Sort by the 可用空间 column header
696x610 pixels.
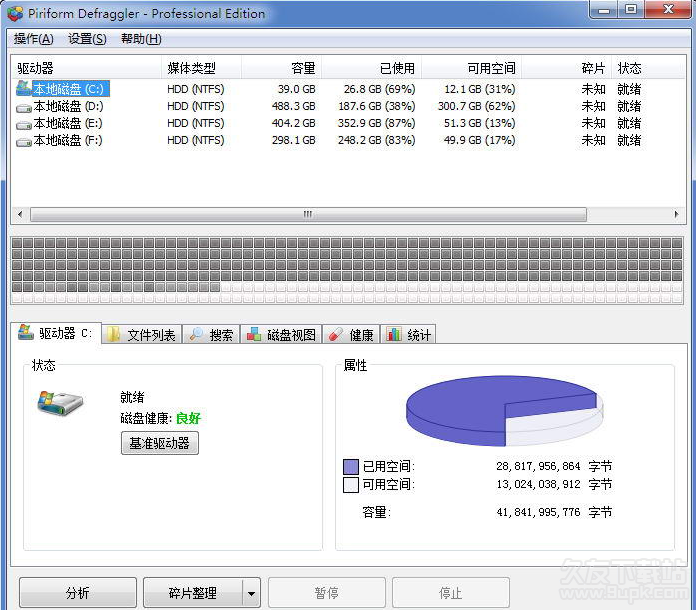point(471,68)
